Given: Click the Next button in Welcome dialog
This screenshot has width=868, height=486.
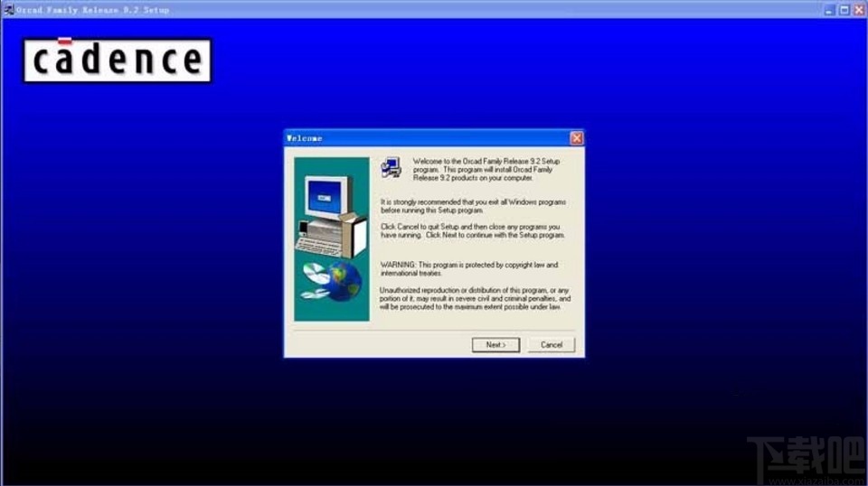Looking at the screenshot, I should pyautogui.click(x=495, y=345).
